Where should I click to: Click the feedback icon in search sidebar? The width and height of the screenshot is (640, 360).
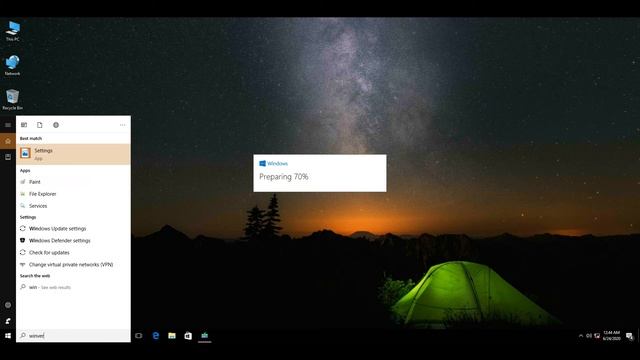click(8, 321)
